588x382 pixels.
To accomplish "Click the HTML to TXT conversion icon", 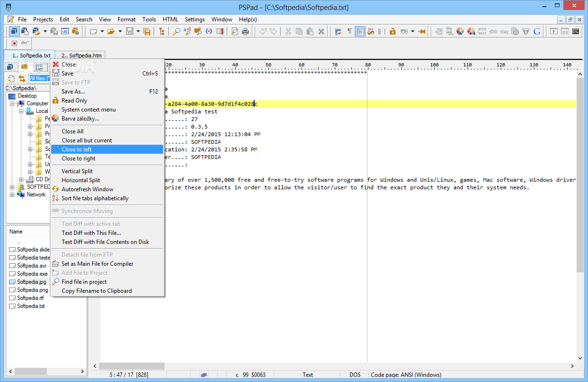I will (482, 31).
